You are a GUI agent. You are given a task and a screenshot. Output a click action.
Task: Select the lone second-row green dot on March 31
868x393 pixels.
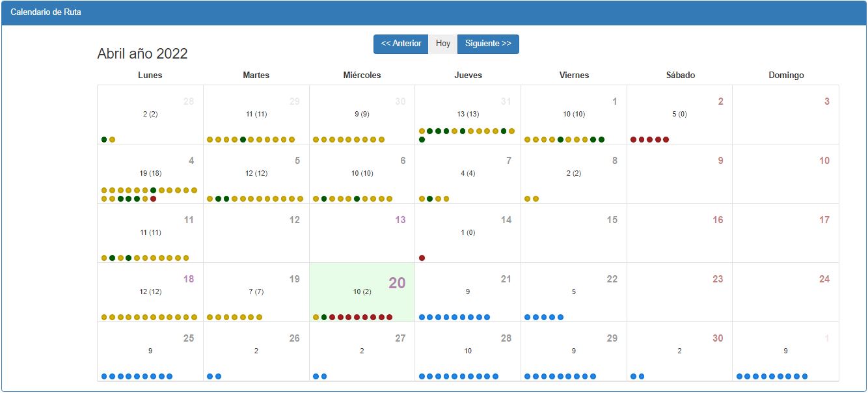[x=422, y=140]
